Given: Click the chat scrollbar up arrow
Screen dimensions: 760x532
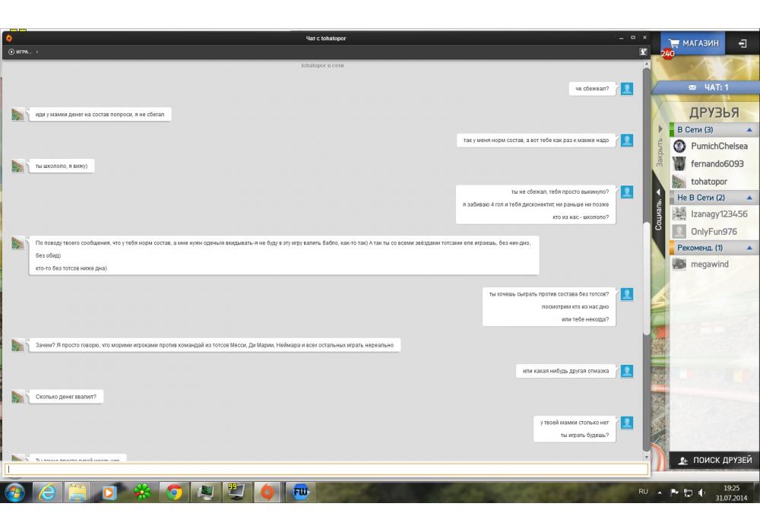Looking at the screenshot, I should pyautogui.click(x=646, y=64).
